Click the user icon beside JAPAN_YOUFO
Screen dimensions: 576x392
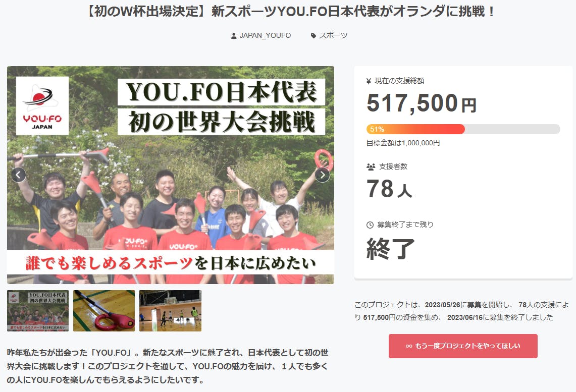point(234,36)
